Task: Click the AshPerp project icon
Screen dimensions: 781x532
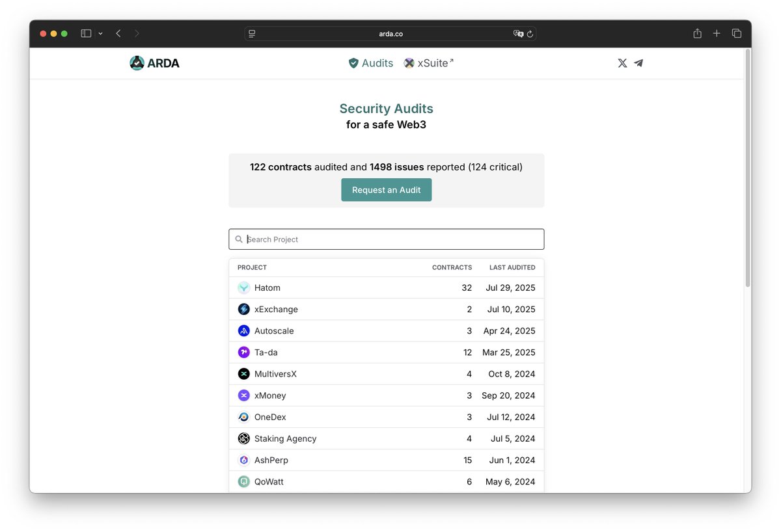Action: pyautogui.click(x=244, y=460)
